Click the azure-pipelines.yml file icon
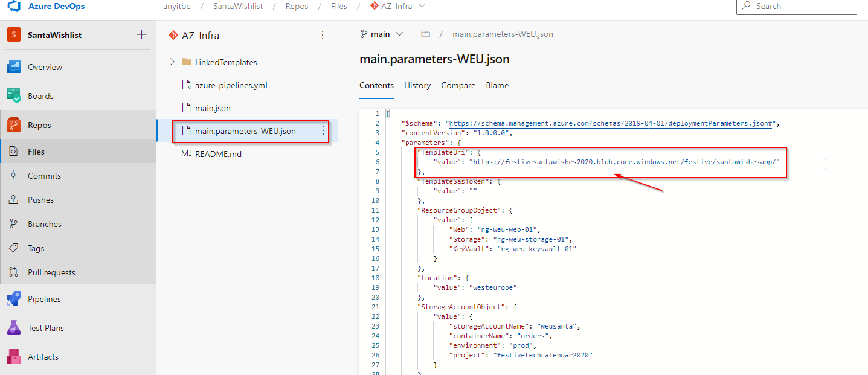Screen dimensions: 868x375 (x=186, y=85)
